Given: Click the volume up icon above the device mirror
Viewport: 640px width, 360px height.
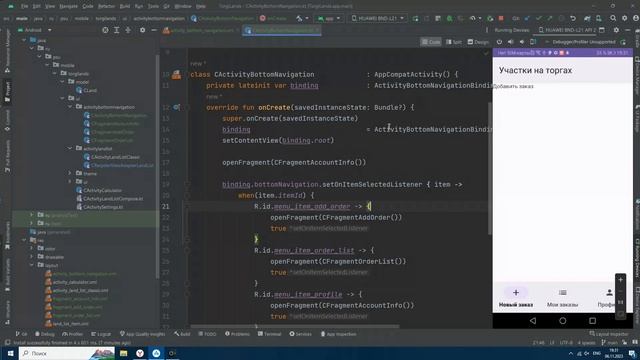Looking at the screenshot, I should click(x=511, y=42).
